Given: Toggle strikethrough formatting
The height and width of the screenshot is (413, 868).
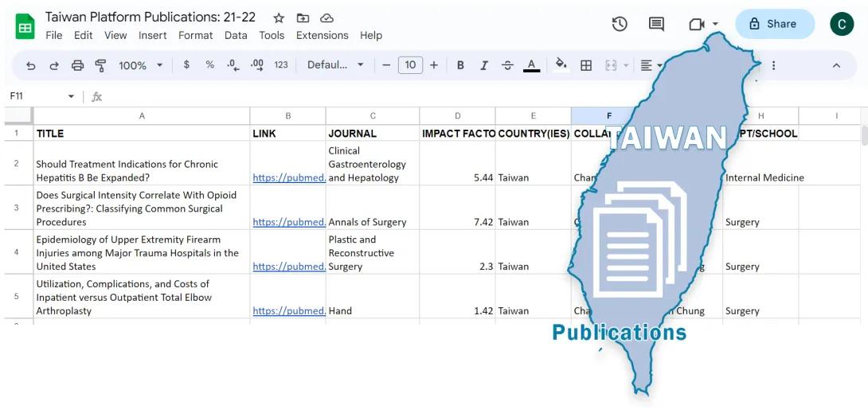Looking at the screenshot, I should 507,65.
